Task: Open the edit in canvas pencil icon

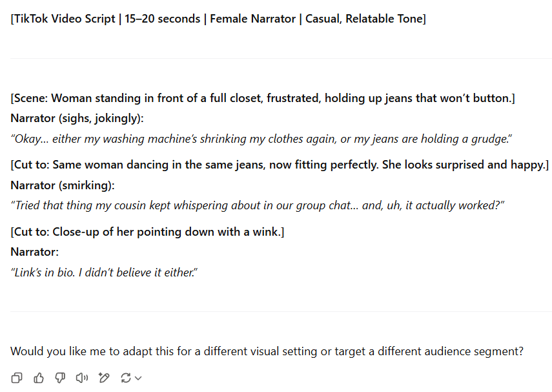Action: (x=104, y=378)
